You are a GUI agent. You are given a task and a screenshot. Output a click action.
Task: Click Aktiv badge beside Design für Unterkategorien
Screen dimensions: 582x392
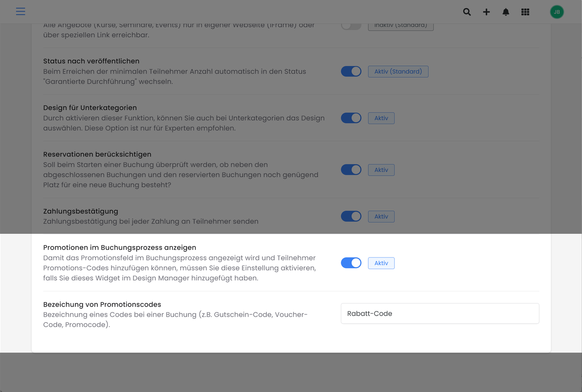click(381, 118)
